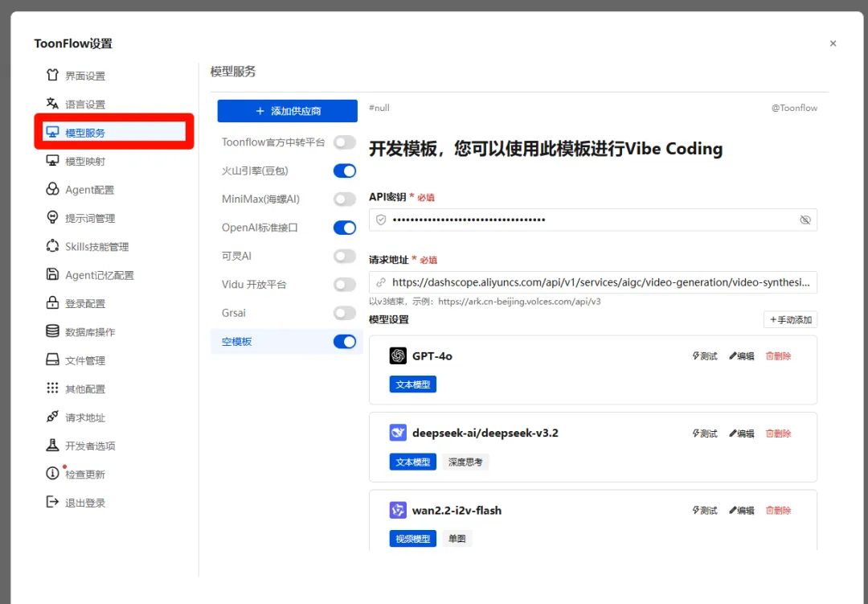
Task: Click the drive icon beside 文件管理
Action: (52, 360)
